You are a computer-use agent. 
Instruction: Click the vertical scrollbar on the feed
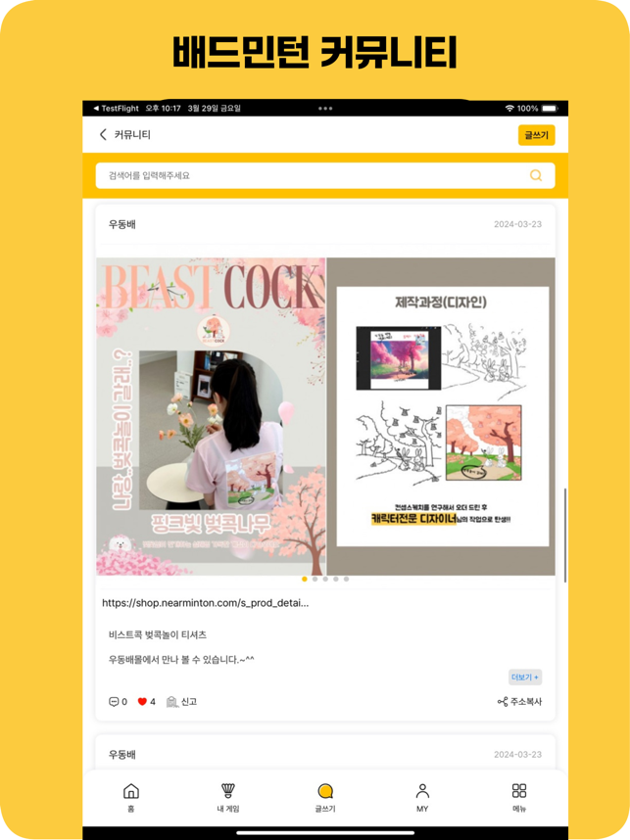click(565, 536)
